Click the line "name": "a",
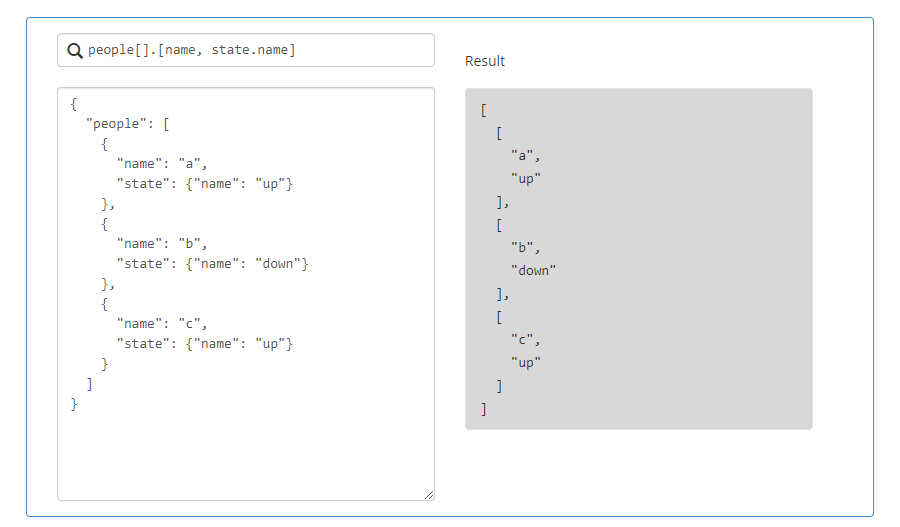 tap(162, 164)
